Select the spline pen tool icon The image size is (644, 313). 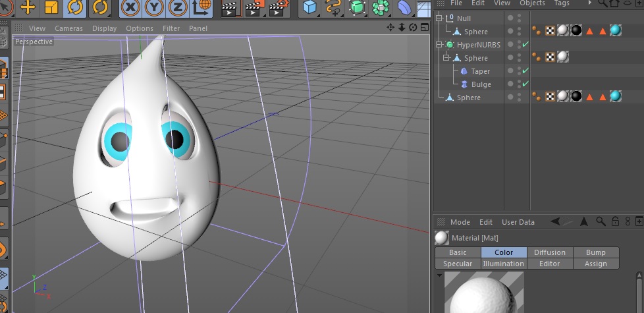(333, 7)
